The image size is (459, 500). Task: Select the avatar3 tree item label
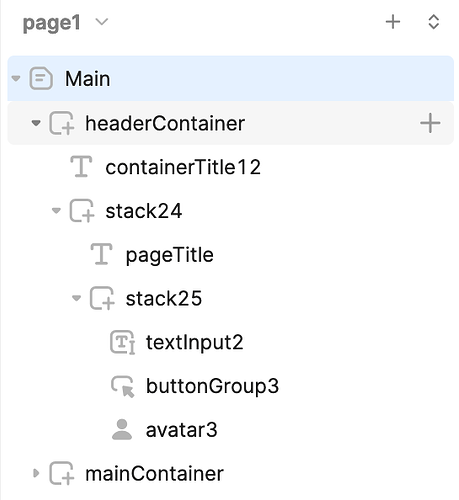pyautogui.click(x=182, y=430)
